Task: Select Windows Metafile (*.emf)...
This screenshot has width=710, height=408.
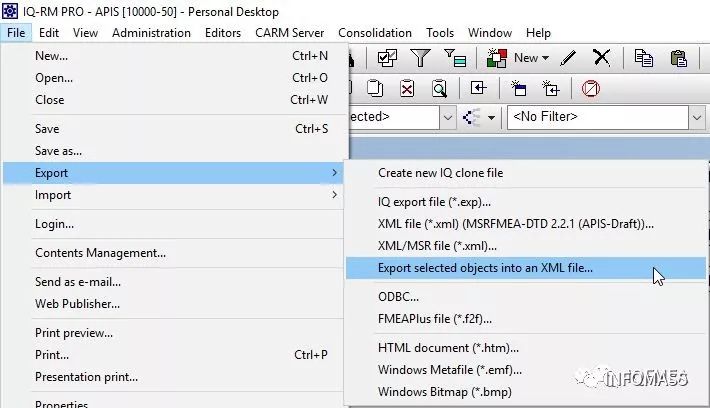Action: tap(526, 370)
